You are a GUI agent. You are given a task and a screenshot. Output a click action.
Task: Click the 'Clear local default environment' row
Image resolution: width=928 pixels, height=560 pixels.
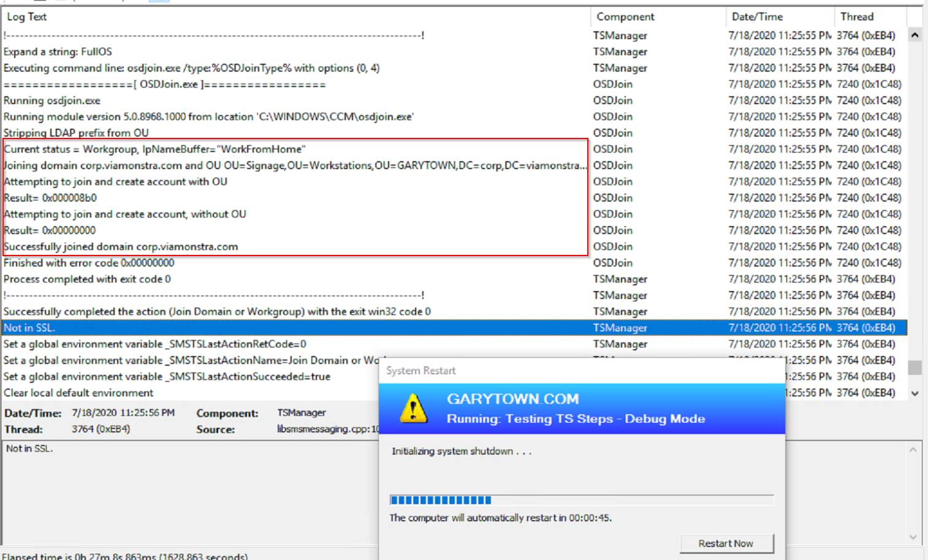pyautogui.click(x=78, y=393)
